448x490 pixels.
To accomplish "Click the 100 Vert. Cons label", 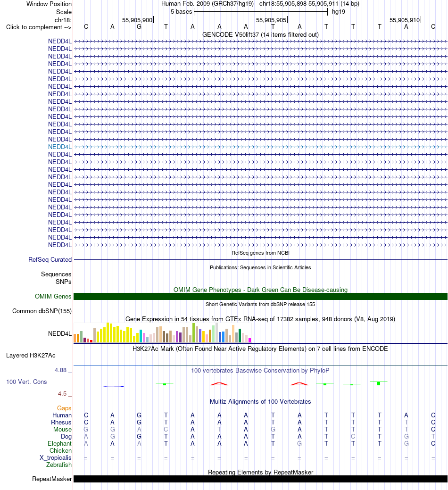I will click(26, 382).
